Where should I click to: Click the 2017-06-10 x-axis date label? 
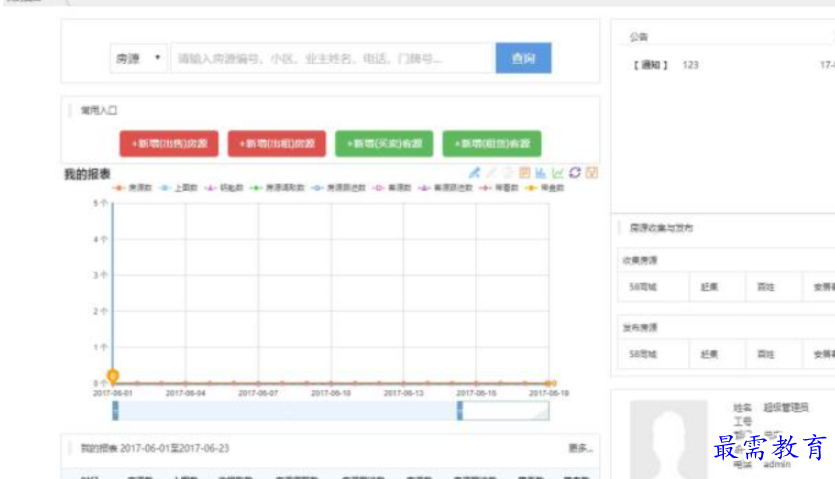pyautogui.click(x=331, y=393)
